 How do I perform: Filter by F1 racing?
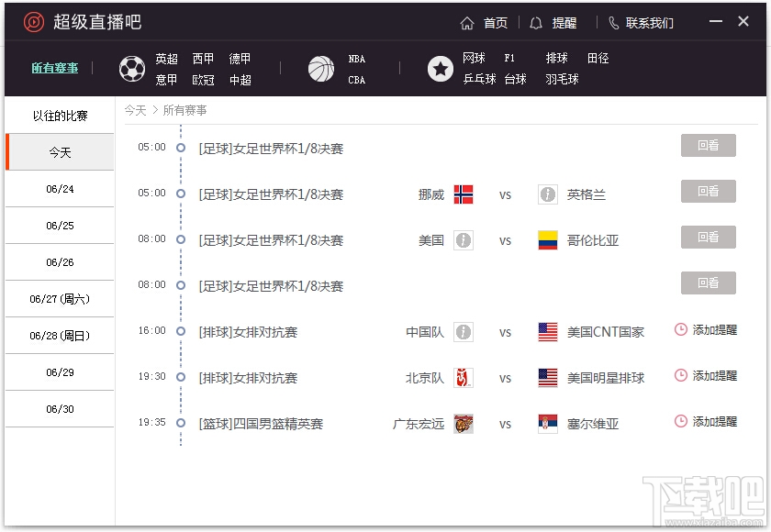pyautogui.click(x=509, y=58)
